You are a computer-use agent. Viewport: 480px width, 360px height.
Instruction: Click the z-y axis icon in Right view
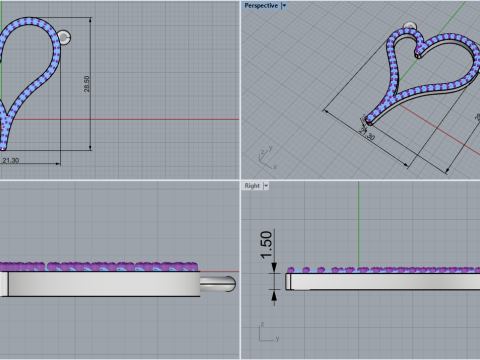269,332
